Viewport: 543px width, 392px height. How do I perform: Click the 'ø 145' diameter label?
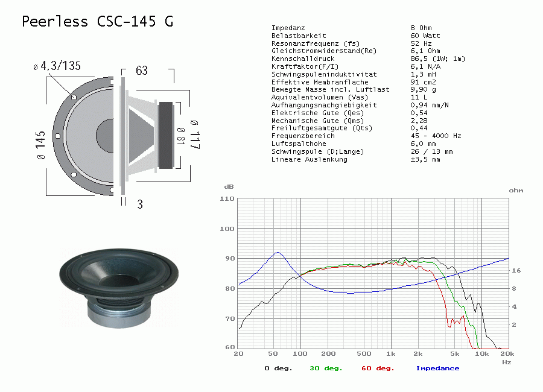[41, 145]
